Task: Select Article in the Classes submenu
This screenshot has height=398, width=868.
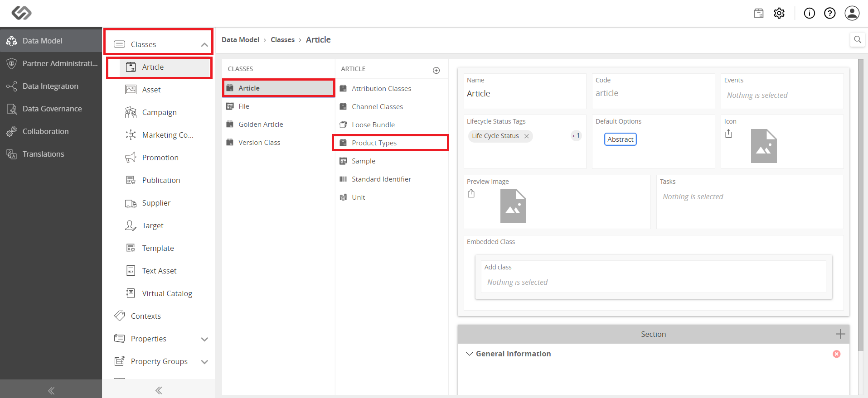Action: [159, 67]
